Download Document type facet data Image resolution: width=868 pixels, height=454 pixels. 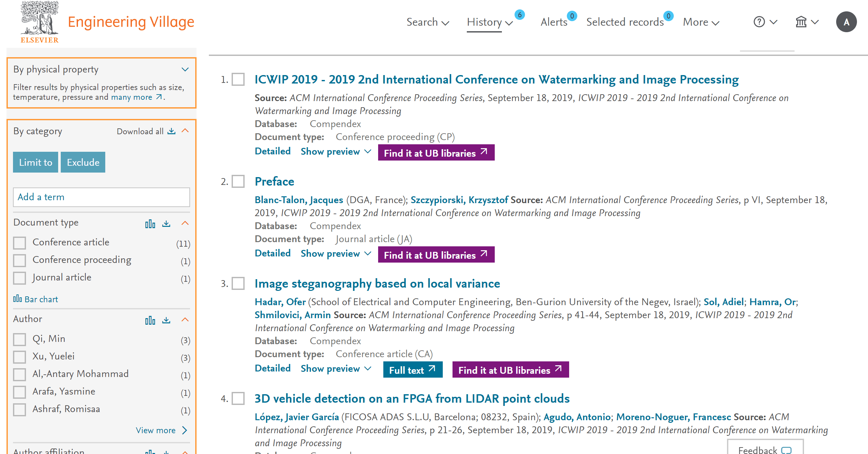(x=166, y=224)
